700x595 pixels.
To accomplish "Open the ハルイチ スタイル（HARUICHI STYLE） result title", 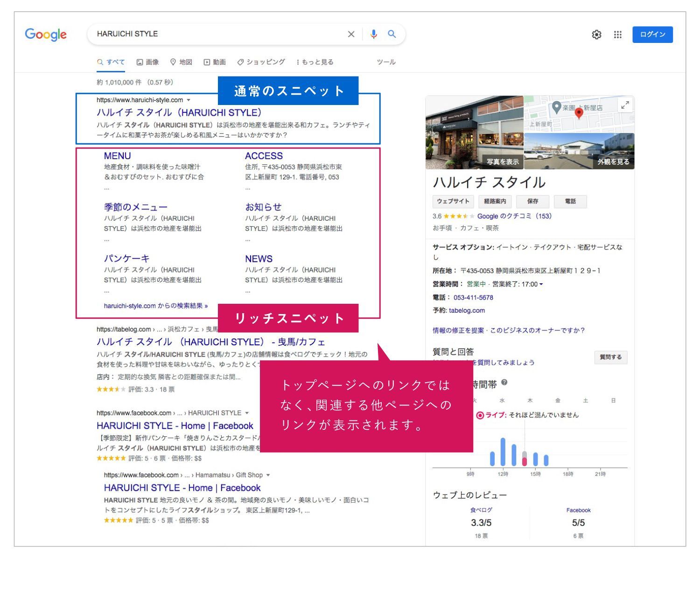I will tap(179, 112).
